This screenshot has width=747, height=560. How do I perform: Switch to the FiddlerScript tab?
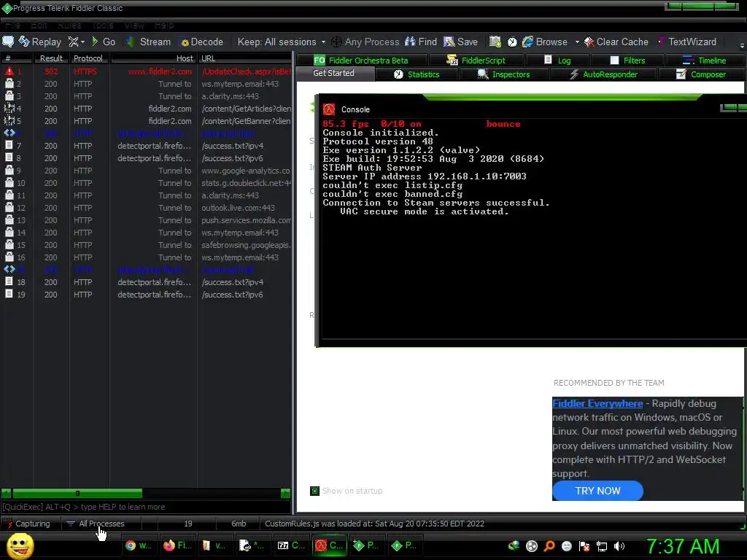476,61
